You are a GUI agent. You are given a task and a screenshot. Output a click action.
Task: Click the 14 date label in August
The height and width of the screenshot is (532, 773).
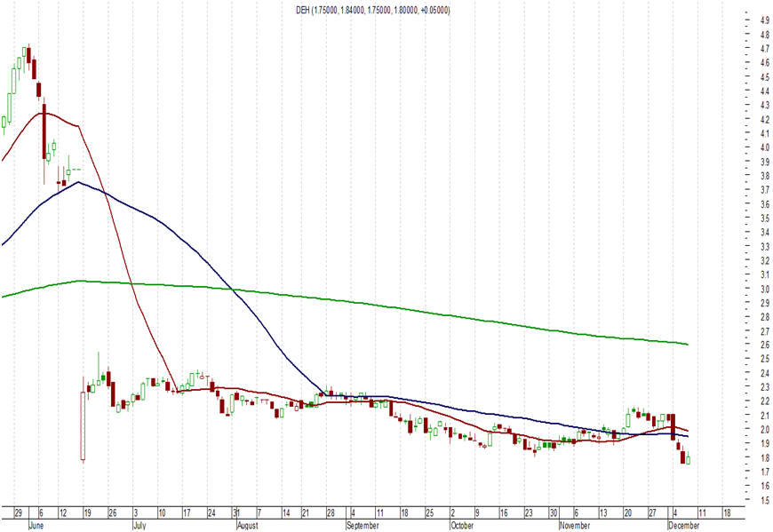pos(286,513)
